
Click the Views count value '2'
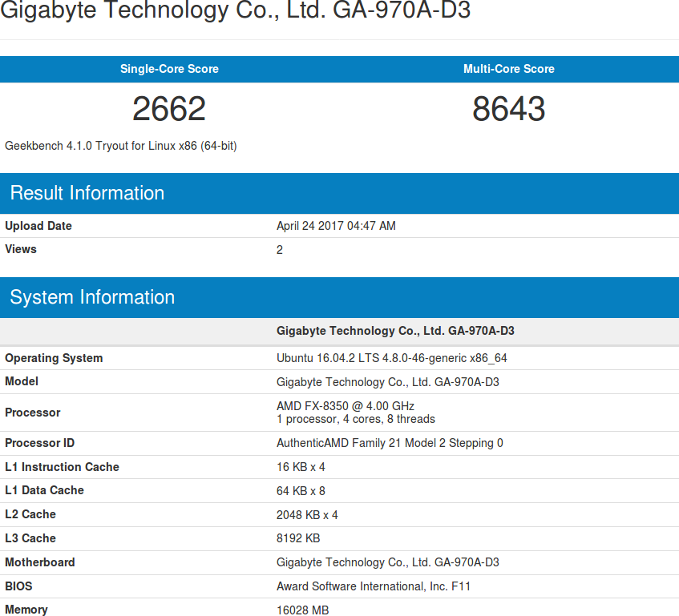click(x=280, y=250)
